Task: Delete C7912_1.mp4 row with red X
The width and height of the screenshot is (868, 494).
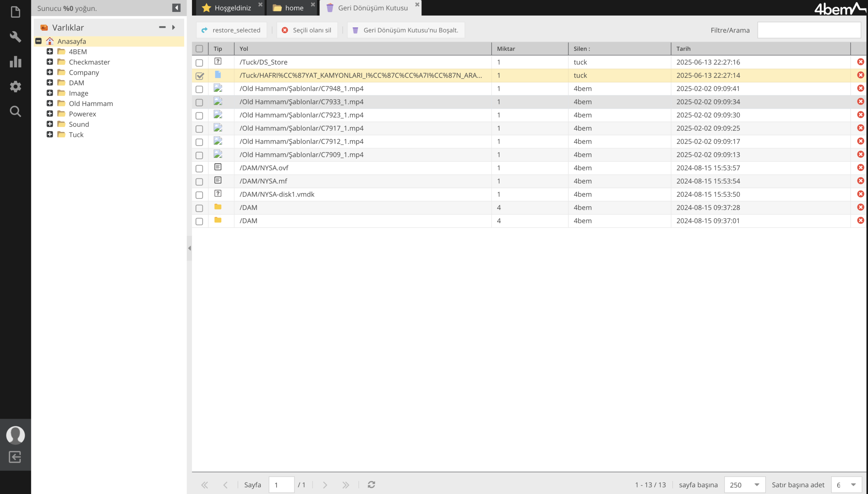Action: 861,141
